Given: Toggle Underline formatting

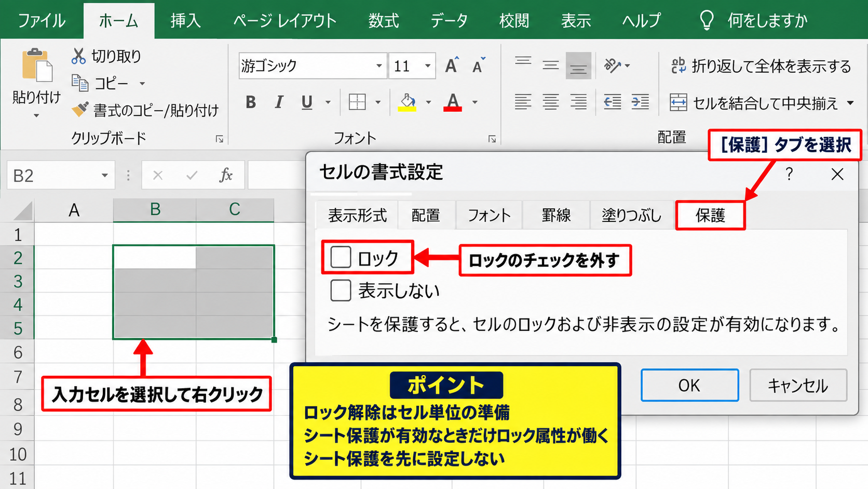Looking at the screenshot, I should click(307, 102).
